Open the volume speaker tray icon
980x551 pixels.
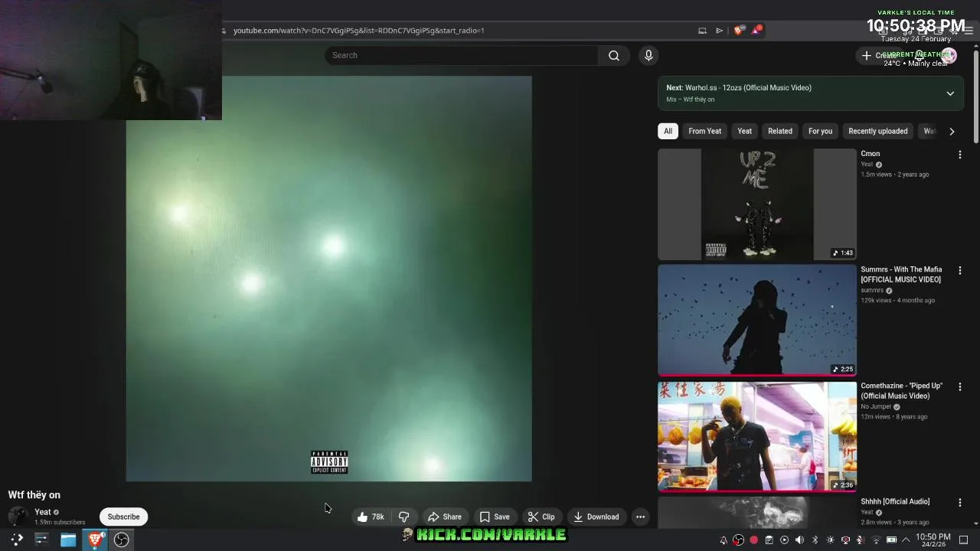pos(799,540)
